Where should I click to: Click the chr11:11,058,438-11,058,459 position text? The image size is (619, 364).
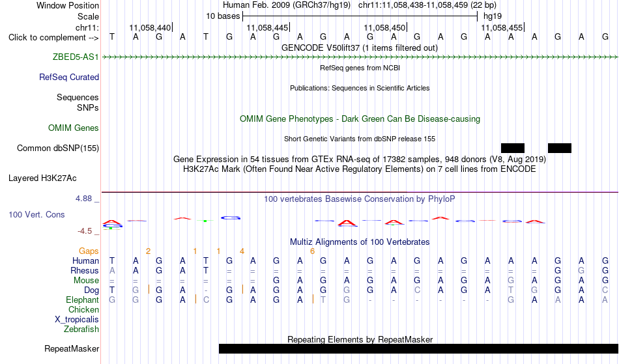point(427,5)
